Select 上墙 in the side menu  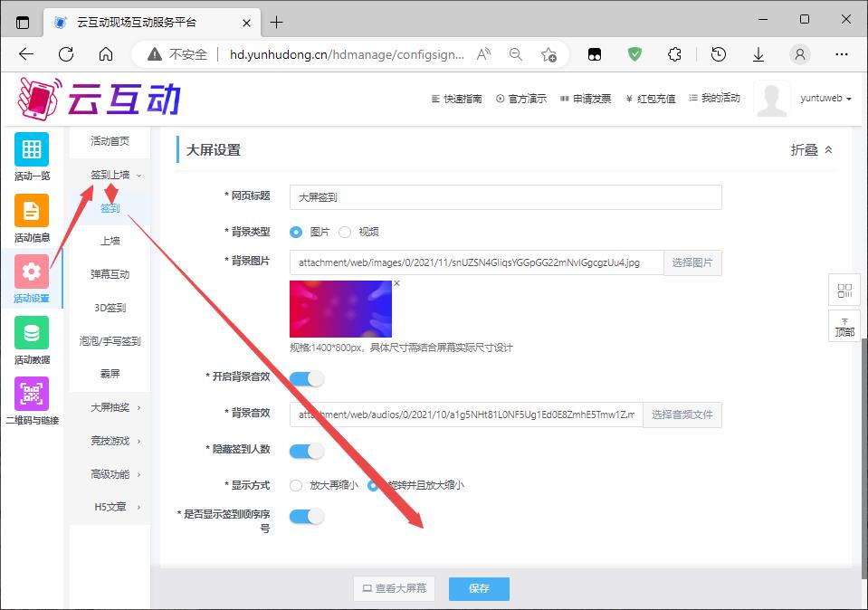110,241
